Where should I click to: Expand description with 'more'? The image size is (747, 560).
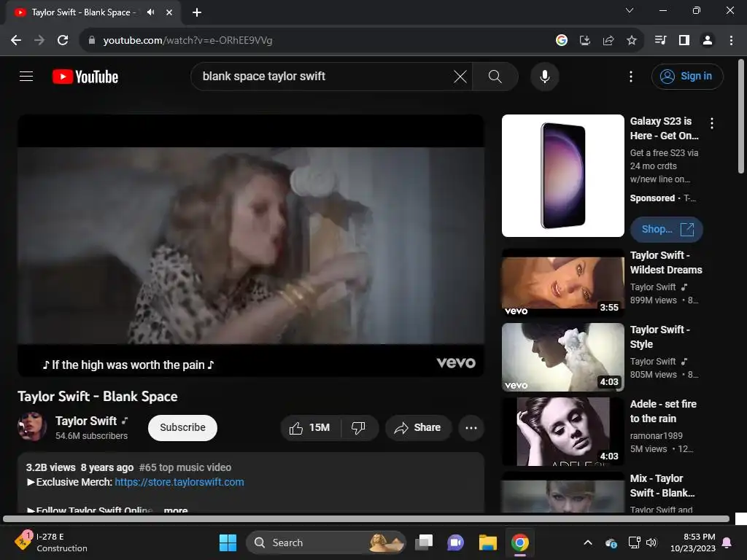tap(175, 510)
